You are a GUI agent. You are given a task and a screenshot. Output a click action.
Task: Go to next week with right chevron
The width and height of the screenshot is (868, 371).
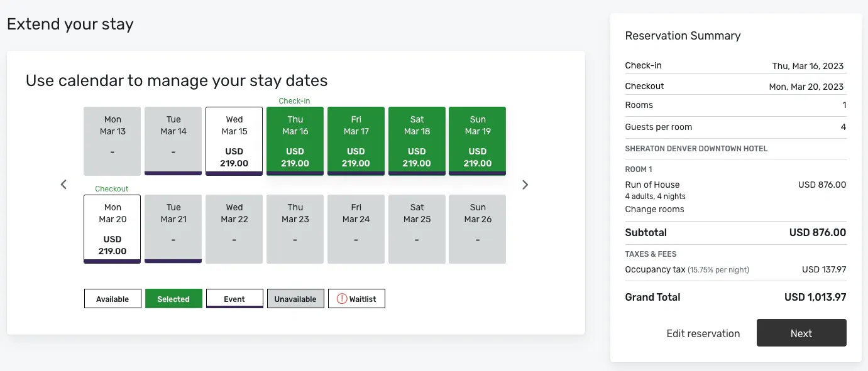pos(525,185)
